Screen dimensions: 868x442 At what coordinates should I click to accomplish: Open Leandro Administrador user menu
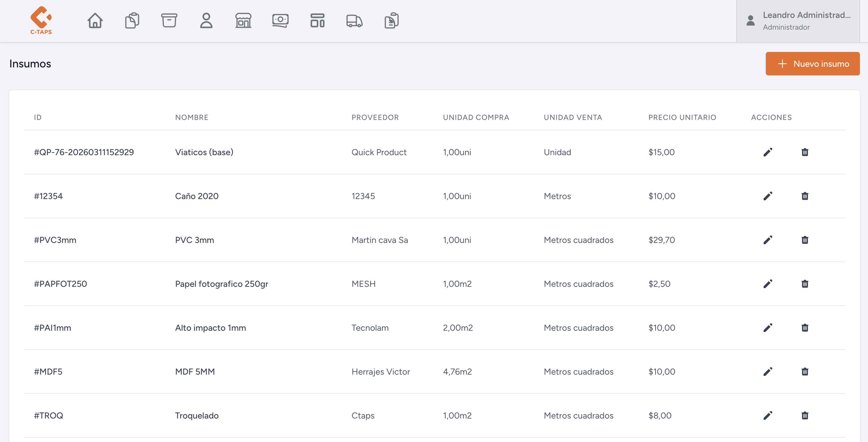pos(798,21)
